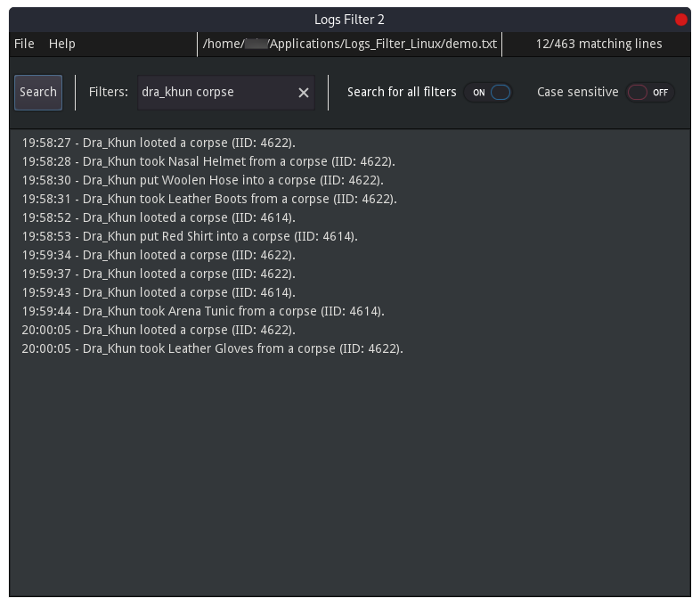
Task: Select the Red Shirt log entry
Action: (x=190, y=236)
